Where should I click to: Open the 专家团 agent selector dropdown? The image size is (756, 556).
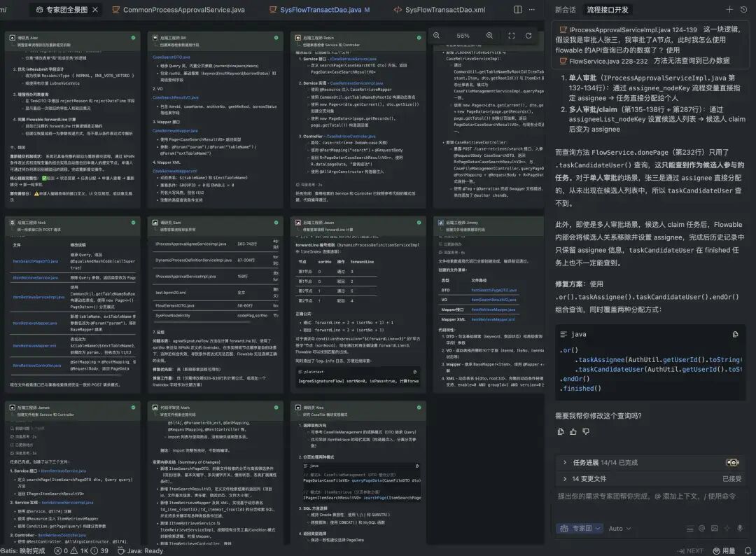(580, 529)
